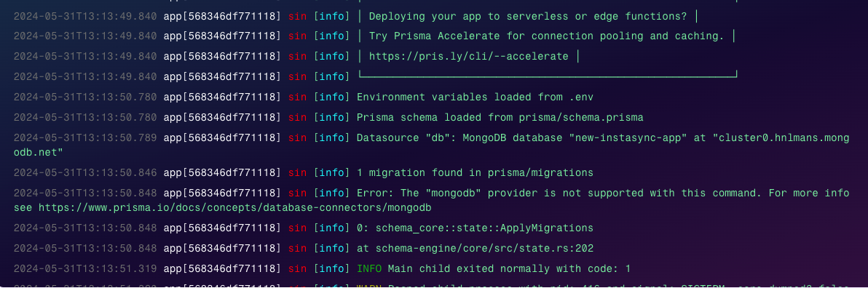The image size is (868, 288).
Task: Click 'Main child exited normally with code: 1'
Action: pos(509,269)
